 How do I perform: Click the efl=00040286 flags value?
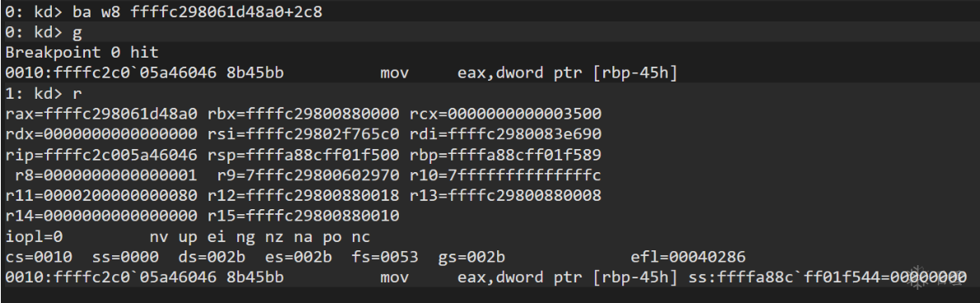click(688, 257)
